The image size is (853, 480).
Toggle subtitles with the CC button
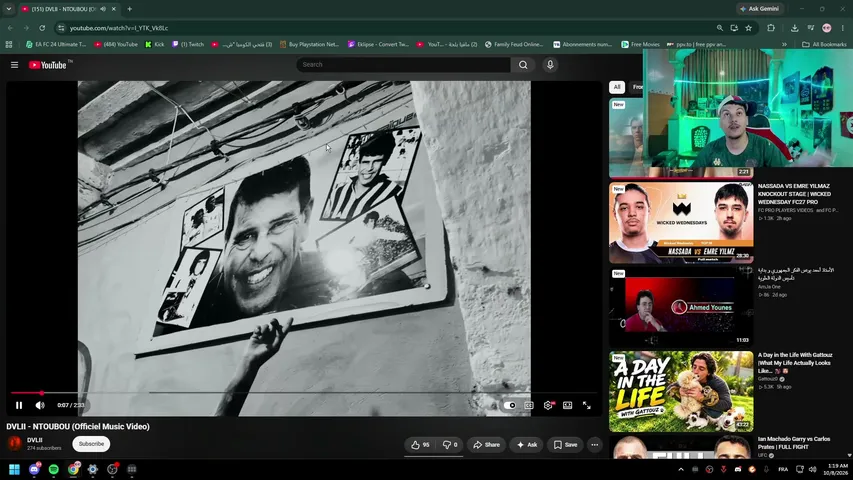pyautogui.click(x=529, y=405)
